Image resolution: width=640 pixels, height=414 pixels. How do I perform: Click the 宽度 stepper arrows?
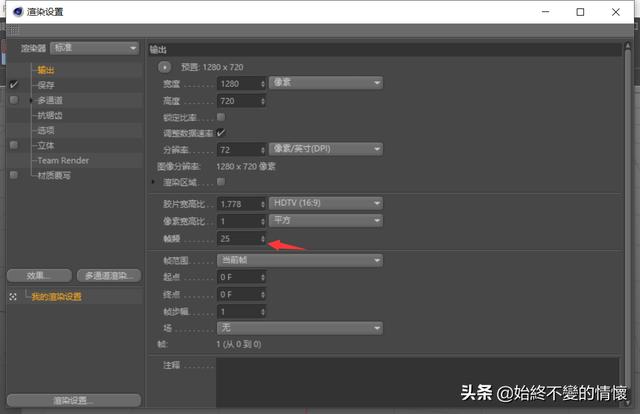(x=263, y=84)
